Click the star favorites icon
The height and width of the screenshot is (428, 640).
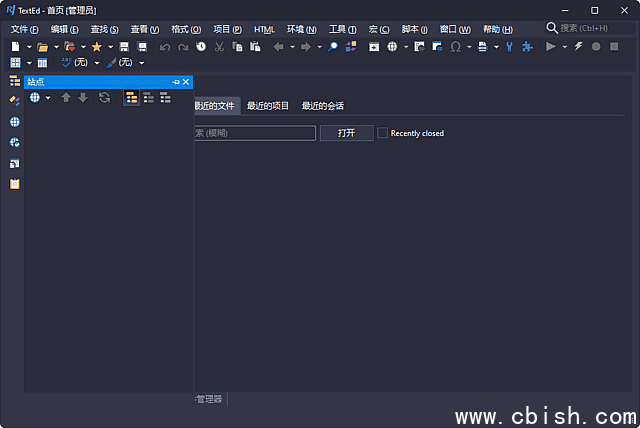point(97,47)
